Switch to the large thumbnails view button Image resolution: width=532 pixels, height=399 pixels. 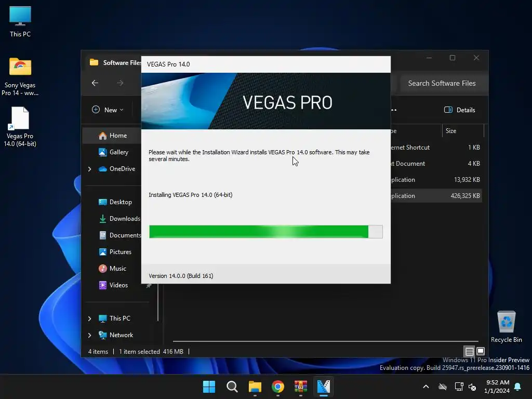click(x=481, y=351)
